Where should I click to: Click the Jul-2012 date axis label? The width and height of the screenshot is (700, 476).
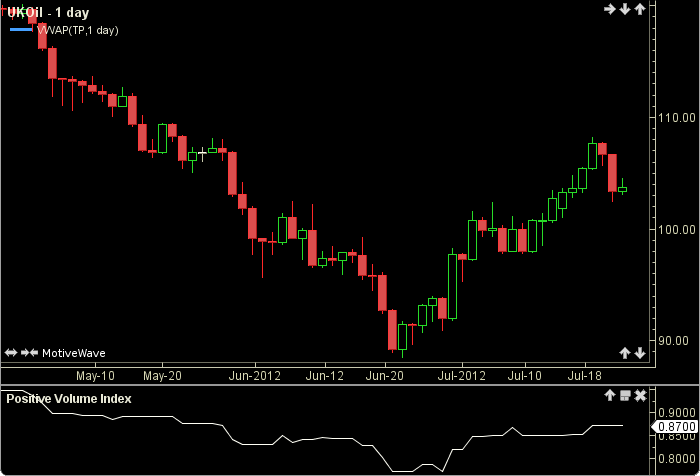point(462,376)
